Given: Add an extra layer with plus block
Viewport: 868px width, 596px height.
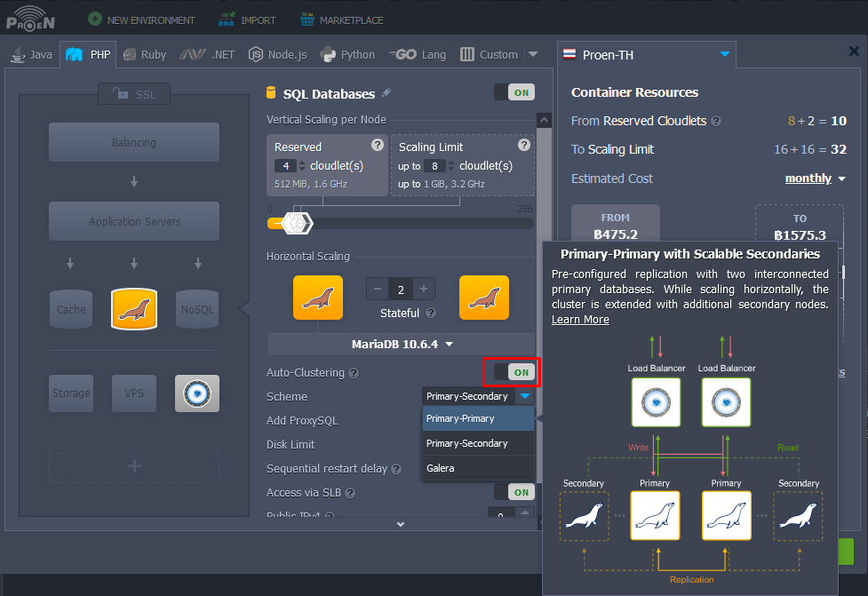Looking at the screenshot, I should click(x=134, y=466).
